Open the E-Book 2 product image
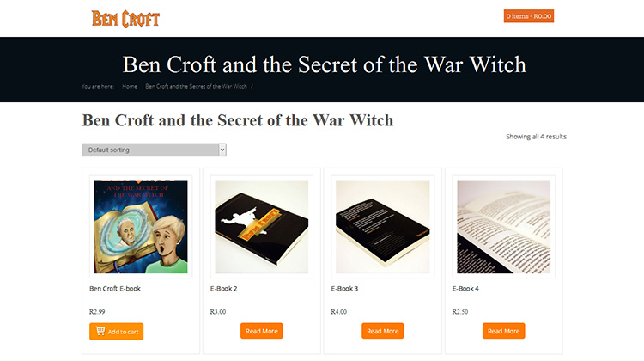The width and height of the screenshot is (644, 361). pos(262,227)
